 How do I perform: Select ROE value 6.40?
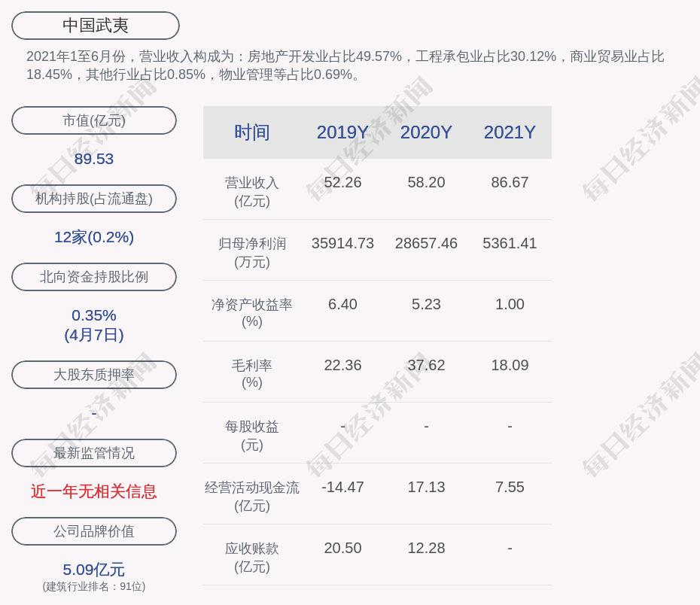tap(342, 304)
